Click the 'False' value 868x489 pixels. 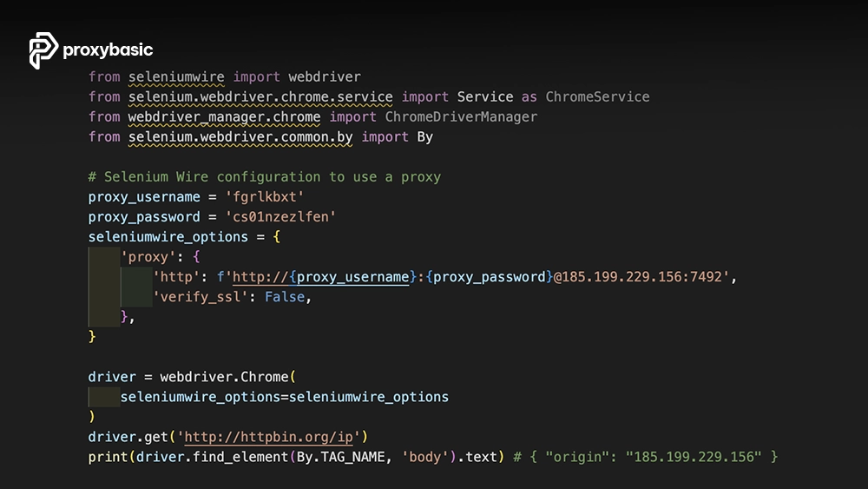tap(285, 297)
